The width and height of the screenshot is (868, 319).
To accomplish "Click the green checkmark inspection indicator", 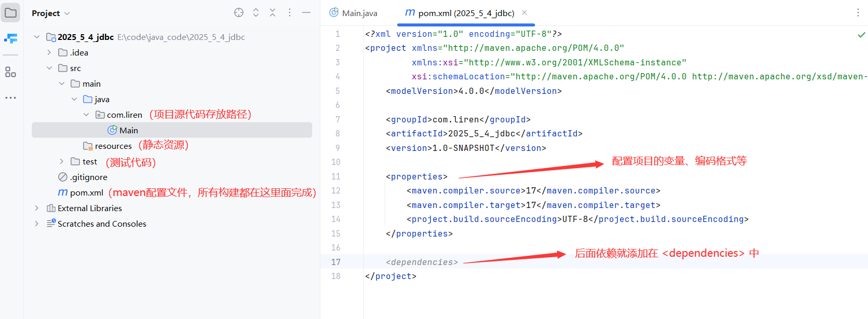I will coord(861,35).
